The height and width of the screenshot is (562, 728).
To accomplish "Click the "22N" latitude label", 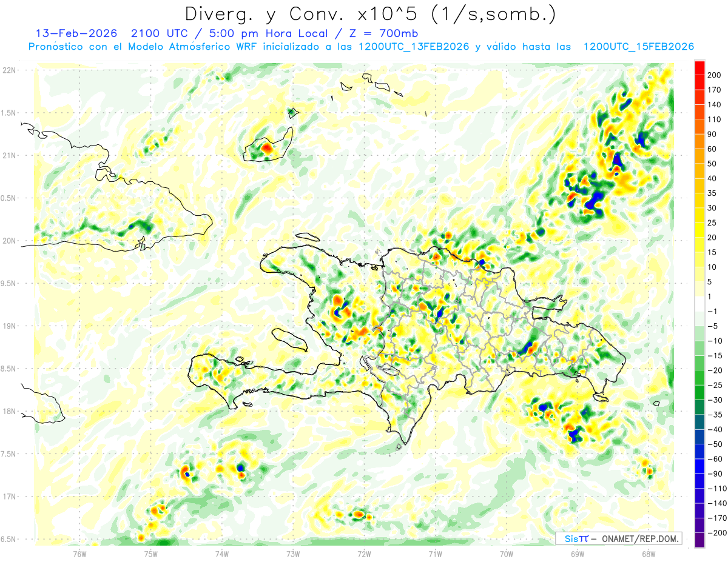I will pyautogui.click(x=9, y=70).
